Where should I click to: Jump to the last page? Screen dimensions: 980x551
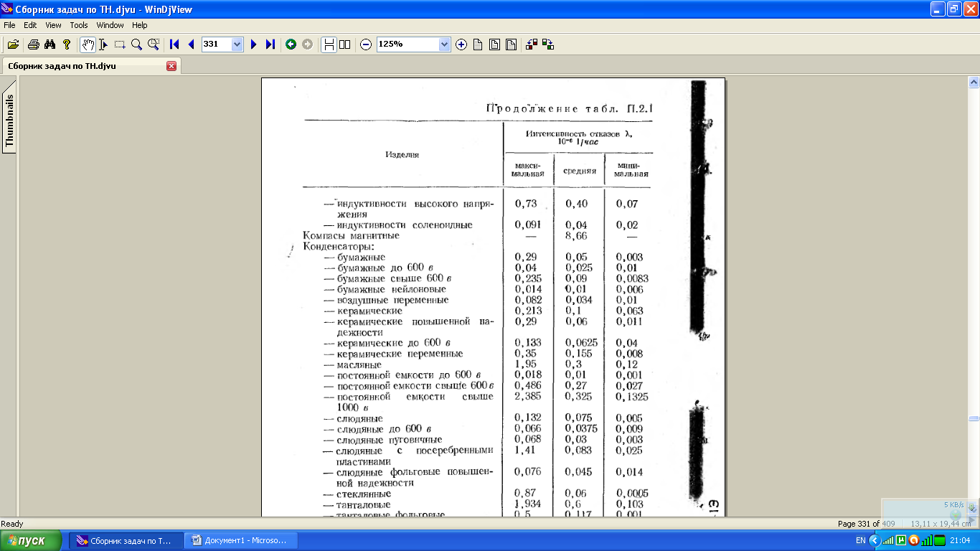click(x=270, y=44)
